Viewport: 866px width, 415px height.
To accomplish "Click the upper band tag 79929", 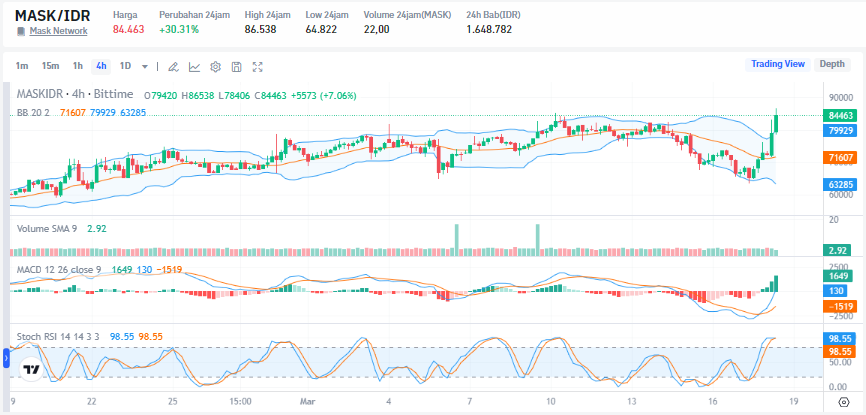I will 839,131.
